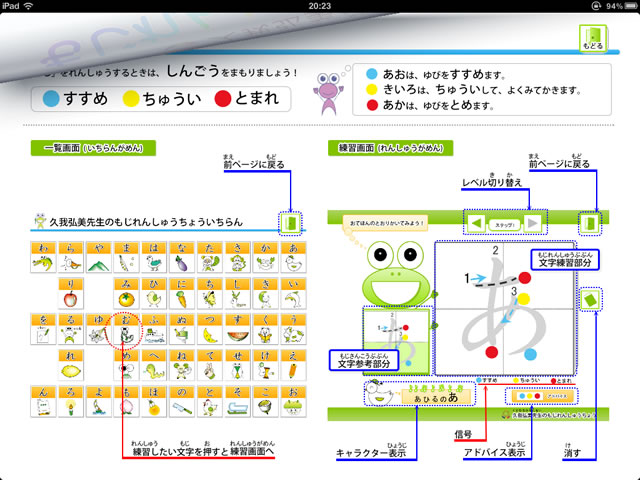
Task: Select the ん hiragana tile
Action: (43, 401)
